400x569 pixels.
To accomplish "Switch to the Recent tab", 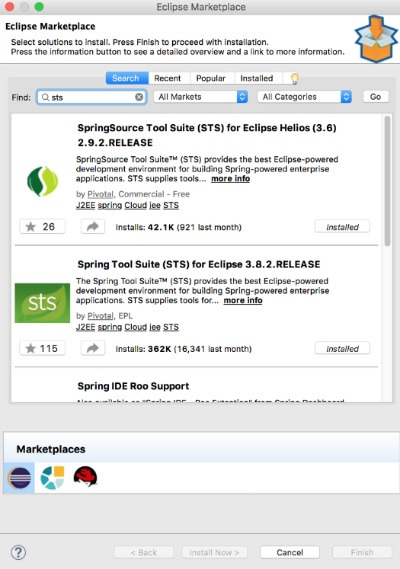I will [x=167, y=78].
